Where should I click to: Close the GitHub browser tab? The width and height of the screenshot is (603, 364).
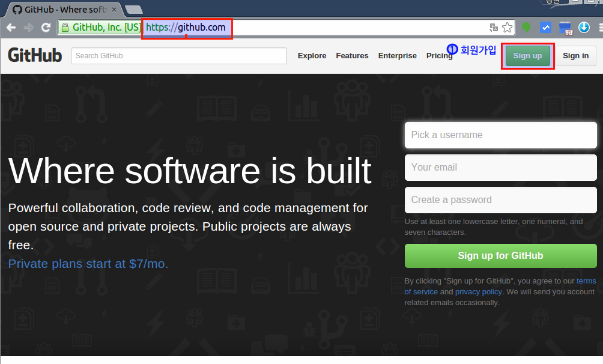pyautogui.click(x=114, y=9)
